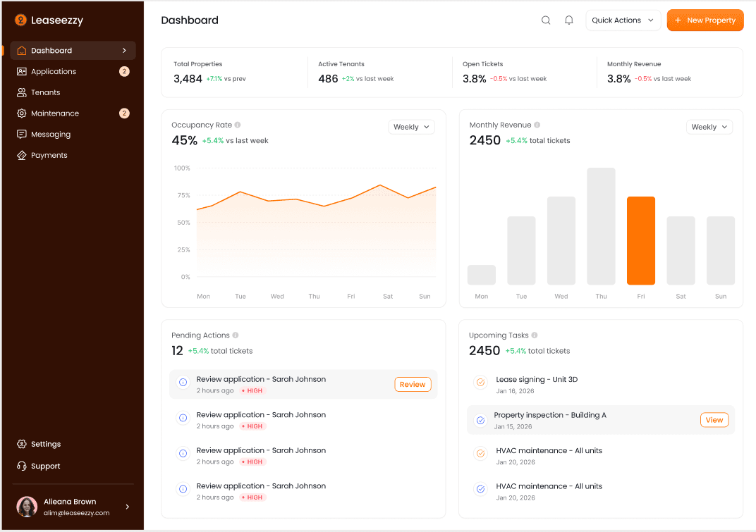Click the info icon beside Occupancy Rate

coord(238,125)
